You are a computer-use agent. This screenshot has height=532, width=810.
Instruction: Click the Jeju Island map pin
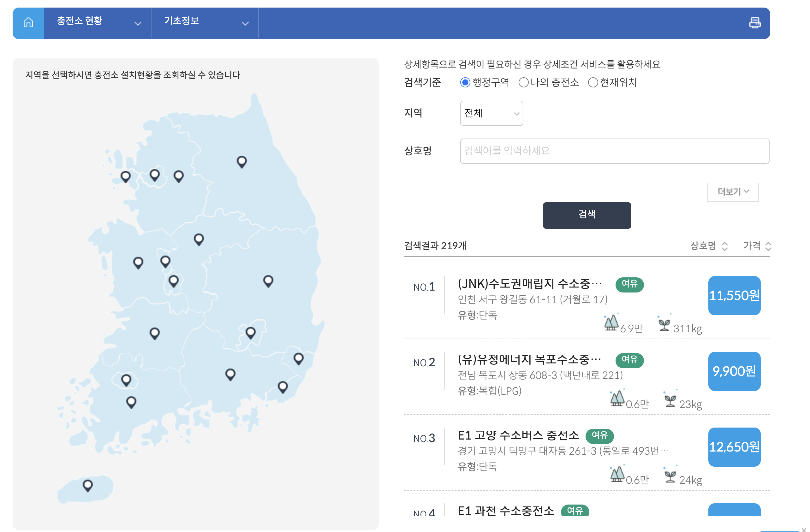tap(88, 484)
